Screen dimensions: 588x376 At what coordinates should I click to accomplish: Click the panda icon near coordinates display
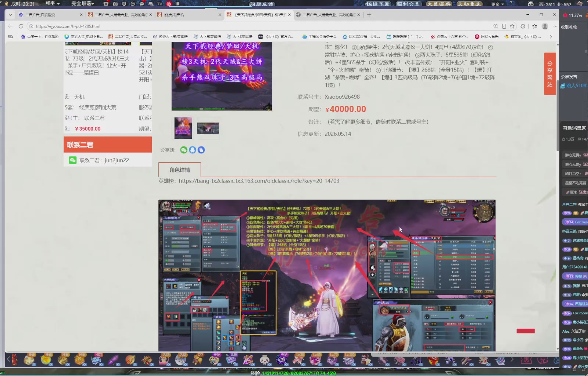(531, 4)
